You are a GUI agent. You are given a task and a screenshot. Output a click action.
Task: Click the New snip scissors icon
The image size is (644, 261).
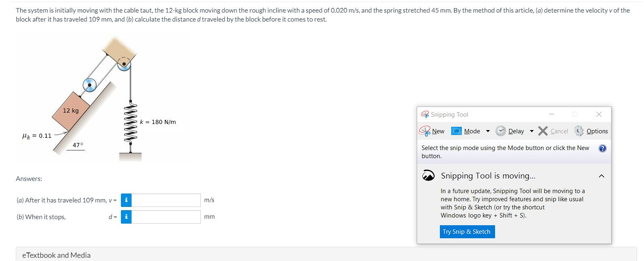pyautogui.click(x=424, y=131)
